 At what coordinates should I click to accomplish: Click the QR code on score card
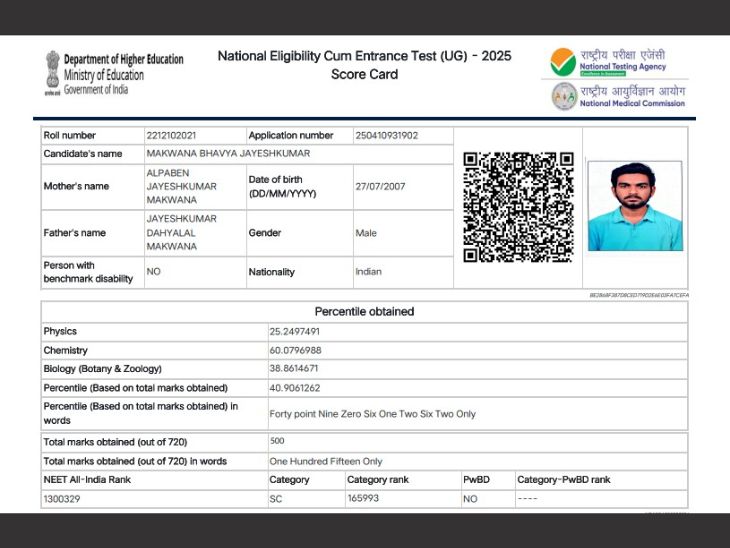pyautogui.click(x=518, y=207)
